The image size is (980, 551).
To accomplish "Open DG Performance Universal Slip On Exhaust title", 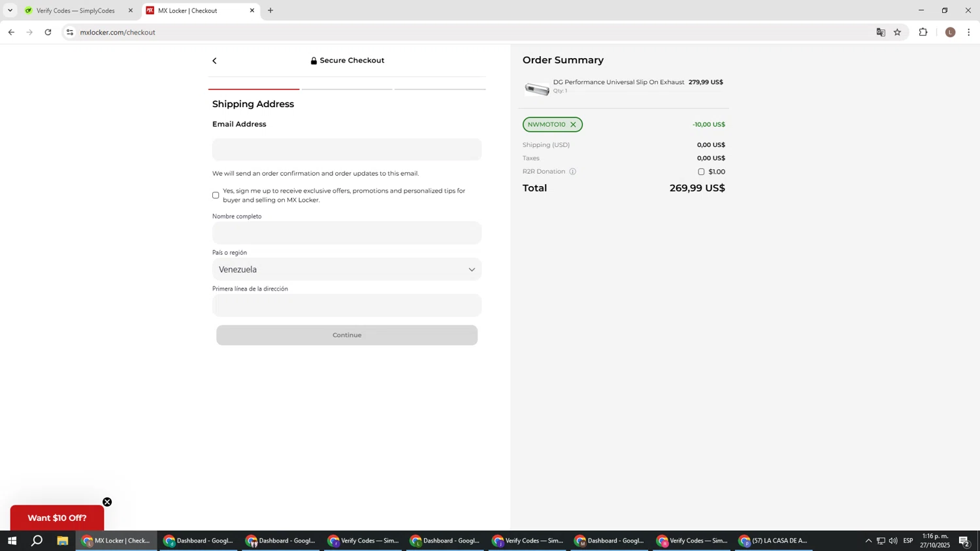I will (x=619, y=82).
